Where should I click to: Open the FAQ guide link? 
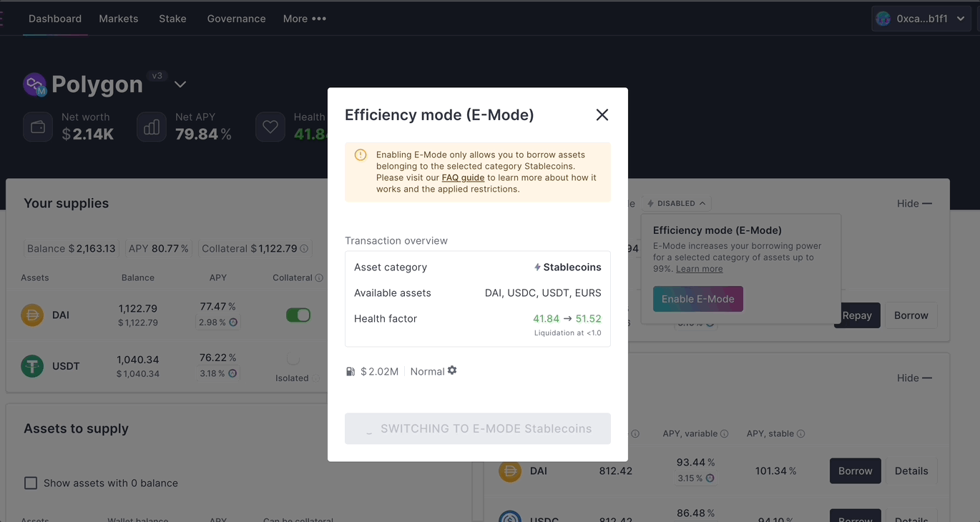[463, 177]
